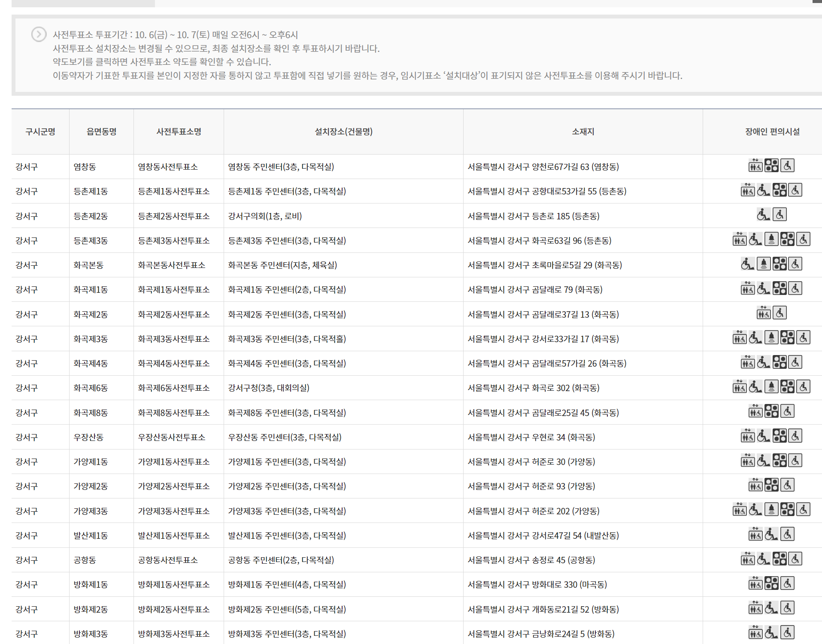Screen dimensions: 822x644
Task: Select the wheelchair ramp icon for 등촌제2동
Action: 763,215
